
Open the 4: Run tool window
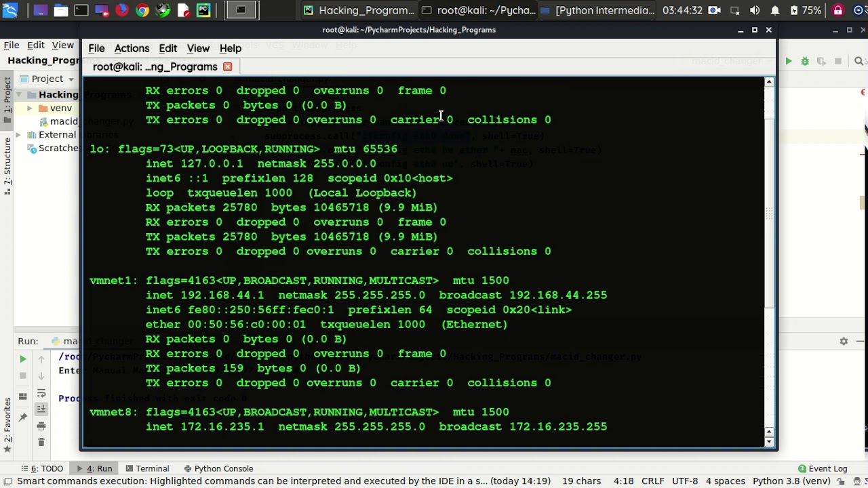point(94,468)
